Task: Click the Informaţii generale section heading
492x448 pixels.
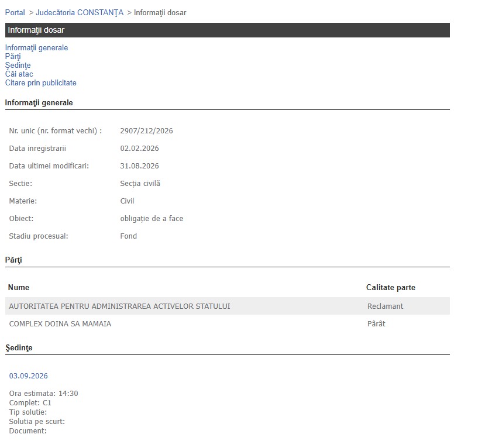Action: [x=39, y=103]
